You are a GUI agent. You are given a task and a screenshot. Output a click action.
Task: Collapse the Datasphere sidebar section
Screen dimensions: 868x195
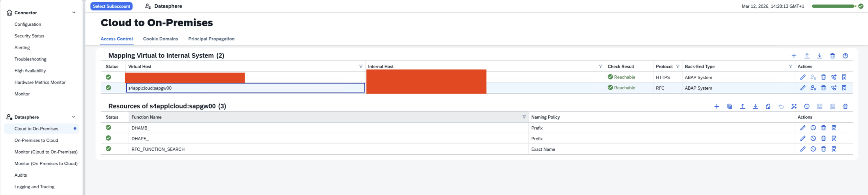point(74,117)
